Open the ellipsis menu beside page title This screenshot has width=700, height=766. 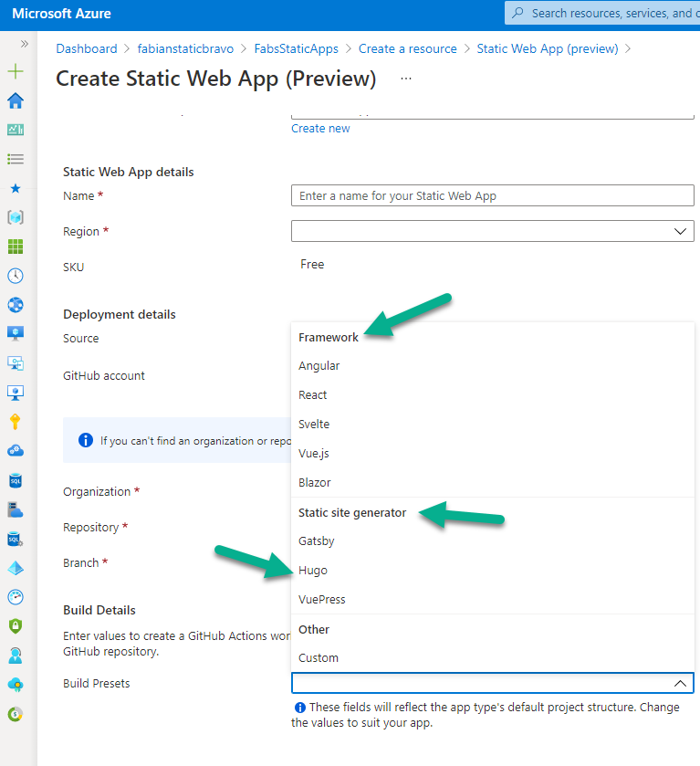click(406, 79)
